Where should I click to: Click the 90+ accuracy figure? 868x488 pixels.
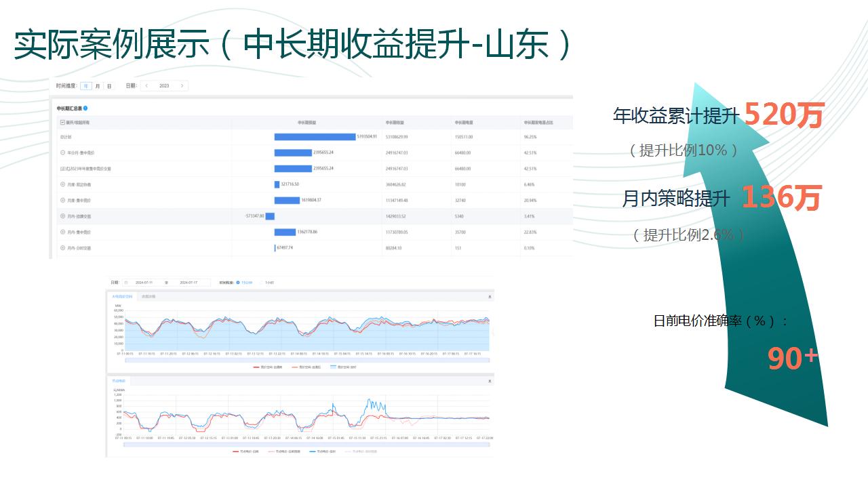793,358
